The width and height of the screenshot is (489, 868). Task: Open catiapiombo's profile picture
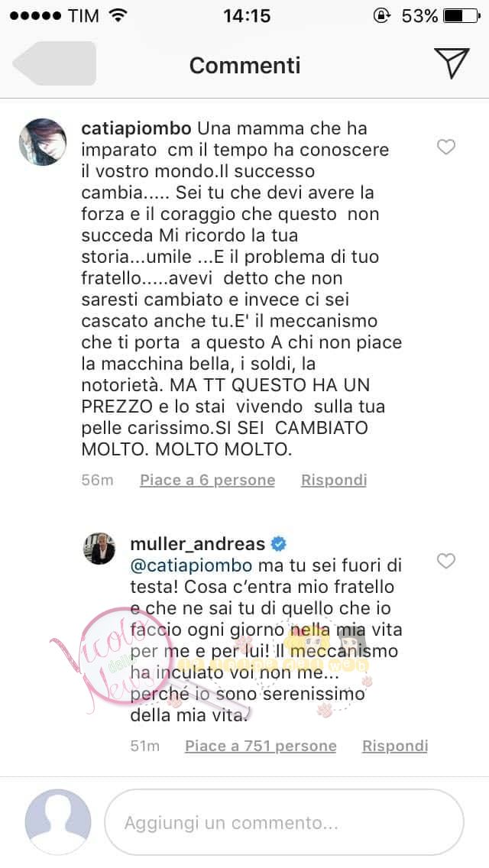point(43,141)
